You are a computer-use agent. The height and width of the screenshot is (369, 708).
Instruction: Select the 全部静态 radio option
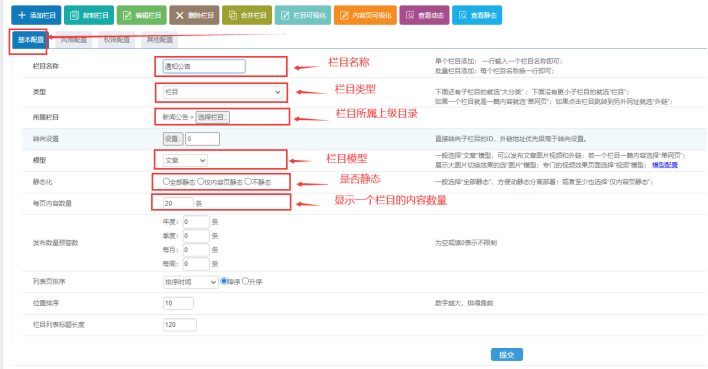pyautogui.click(x=166, y=182)
